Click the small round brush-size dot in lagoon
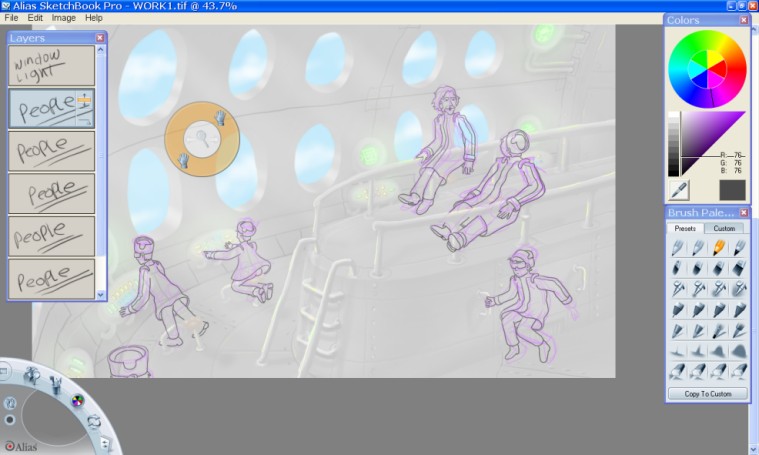This screenshot has height=455, width=759. tap(10, 420)
